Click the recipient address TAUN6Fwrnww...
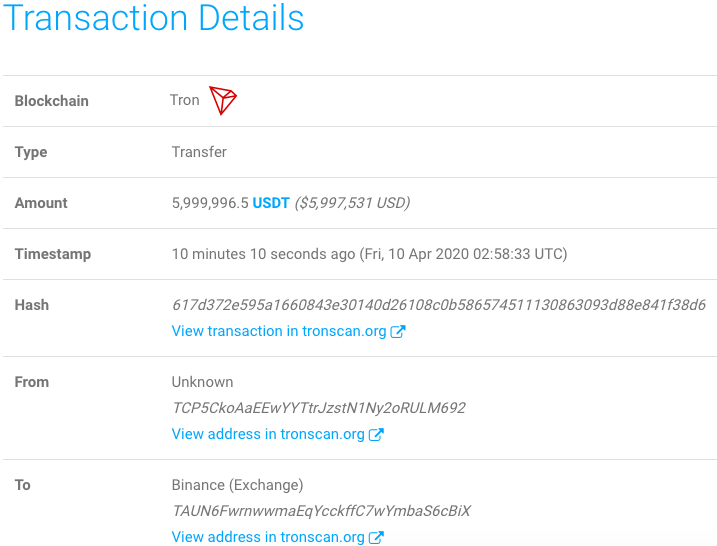 pos(321,511)
